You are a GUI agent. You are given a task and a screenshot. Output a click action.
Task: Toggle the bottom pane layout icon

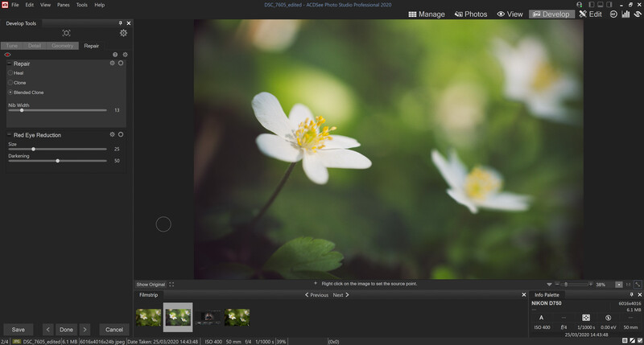pyautogui.click(x=600, y=5)
